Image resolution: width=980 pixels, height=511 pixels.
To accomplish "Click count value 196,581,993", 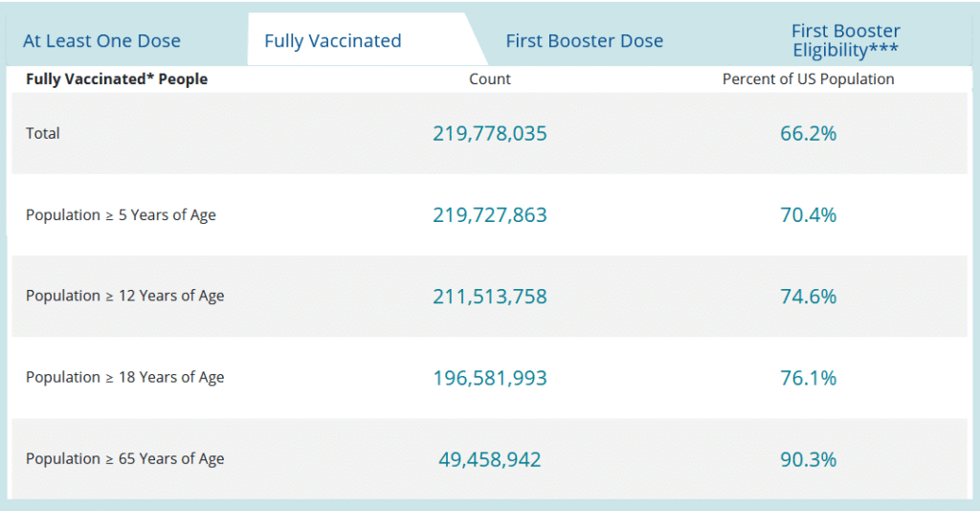I will pyautogui.click(x=490, y=378).
